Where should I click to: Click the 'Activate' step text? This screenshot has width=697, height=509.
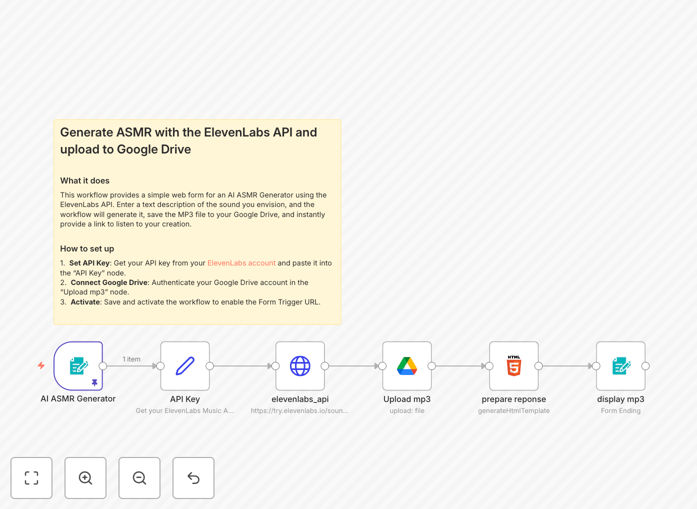click(x=85, y=302)
